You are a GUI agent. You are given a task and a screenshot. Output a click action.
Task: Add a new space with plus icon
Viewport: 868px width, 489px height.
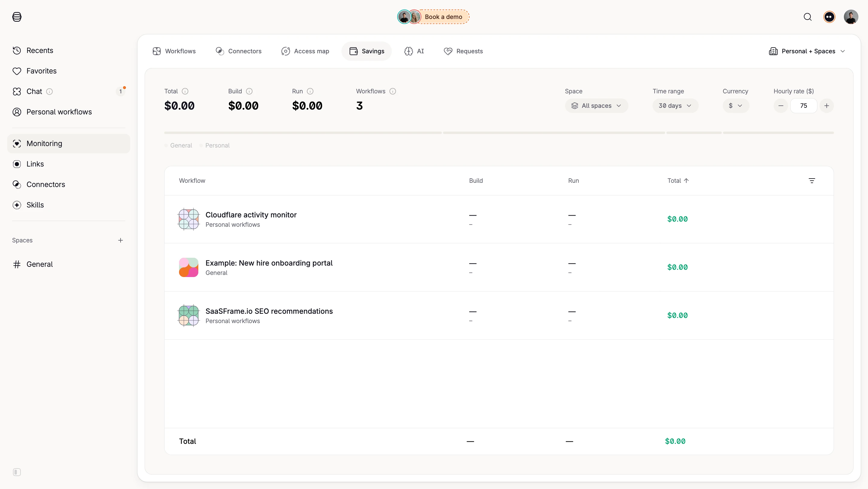(121, 240)
